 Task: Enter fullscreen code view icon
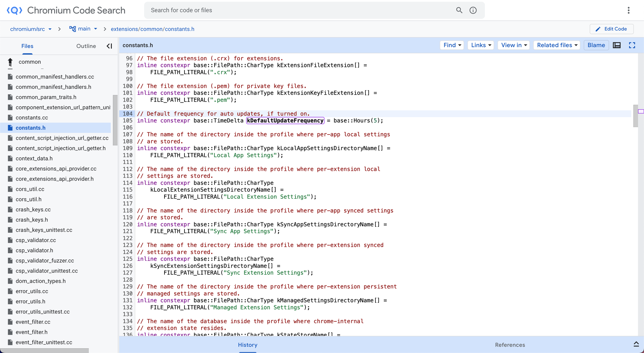632,45
